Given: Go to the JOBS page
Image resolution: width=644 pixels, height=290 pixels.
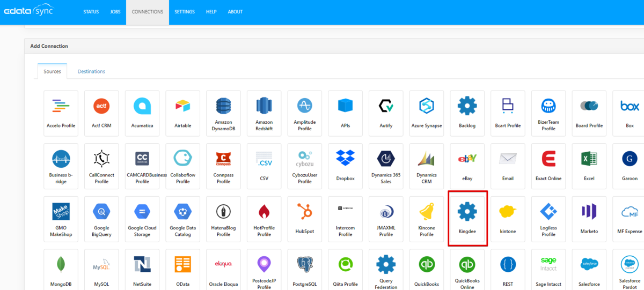Looking at the screenshot, I should tap(115, 12).
